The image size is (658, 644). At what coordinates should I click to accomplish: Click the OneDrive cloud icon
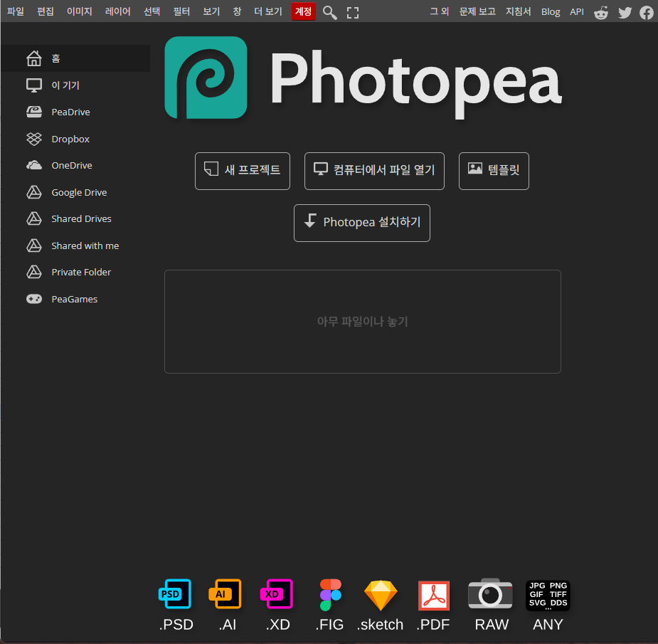click(34, 165)
